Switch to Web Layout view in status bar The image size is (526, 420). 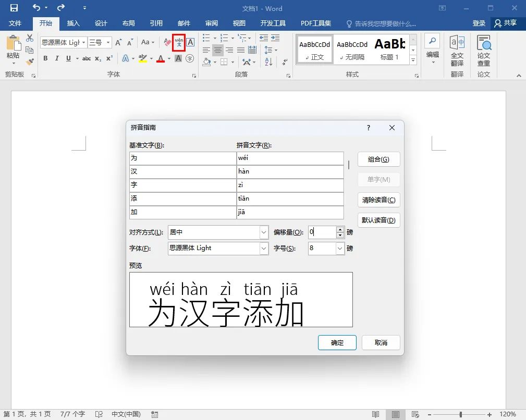[x=415, y=414]
